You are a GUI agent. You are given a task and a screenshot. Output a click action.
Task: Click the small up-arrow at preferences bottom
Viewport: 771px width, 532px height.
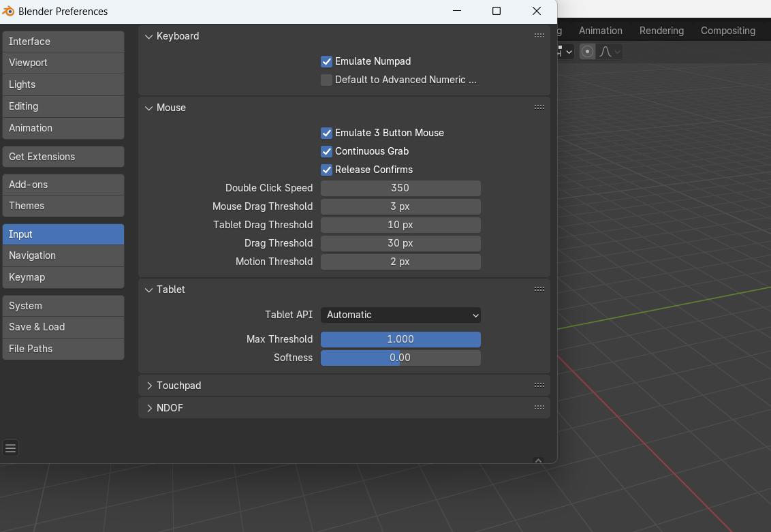tap(539, 460)
